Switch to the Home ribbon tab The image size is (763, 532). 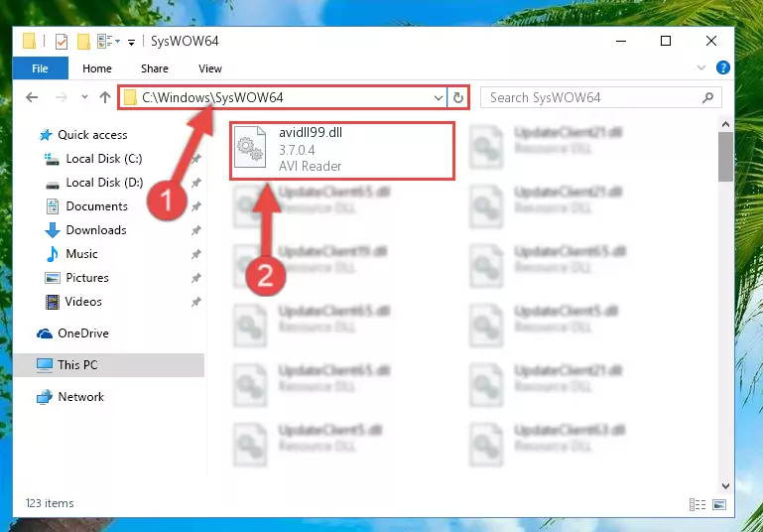point(97,68)
